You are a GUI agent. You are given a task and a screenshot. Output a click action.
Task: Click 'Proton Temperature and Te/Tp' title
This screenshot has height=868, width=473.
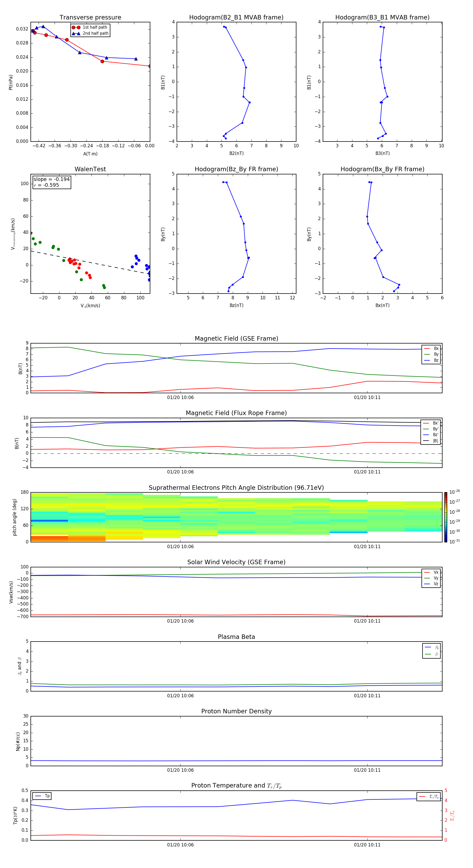pos(236,785)
